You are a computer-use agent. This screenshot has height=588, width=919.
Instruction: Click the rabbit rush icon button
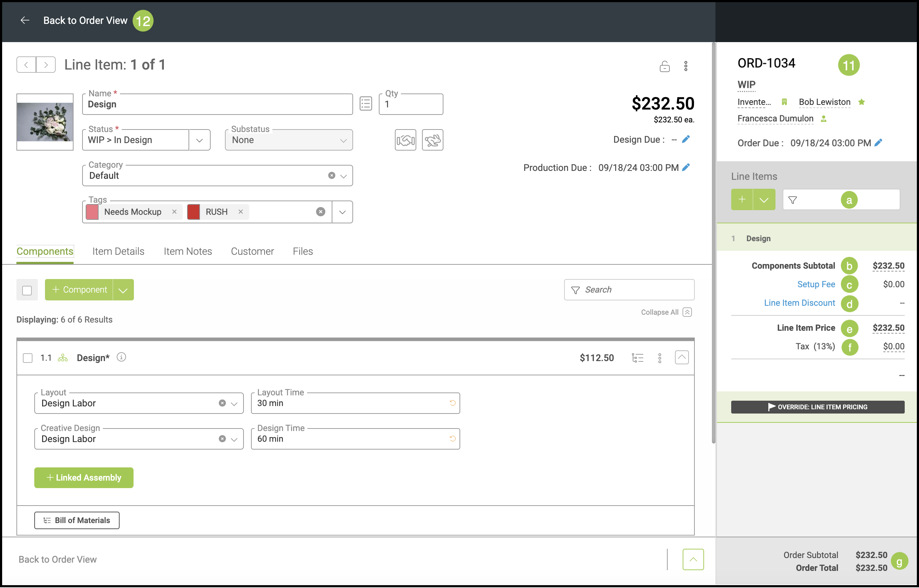(x=432, y=140)
